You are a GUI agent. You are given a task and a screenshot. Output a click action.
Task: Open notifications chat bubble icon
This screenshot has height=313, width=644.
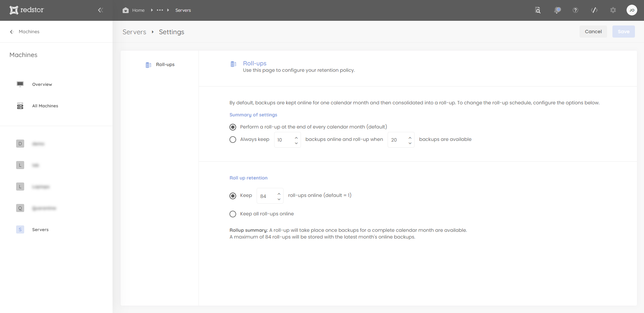[x=557, y=10]
